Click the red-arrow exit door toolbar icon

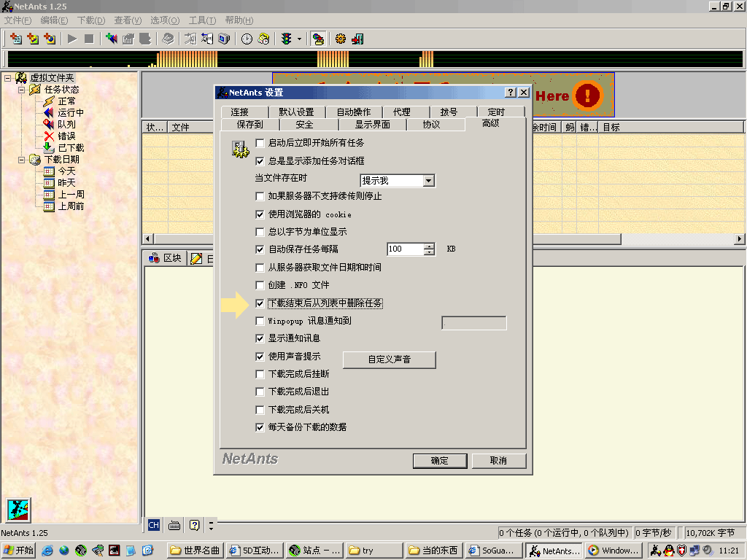coord(357,39)
